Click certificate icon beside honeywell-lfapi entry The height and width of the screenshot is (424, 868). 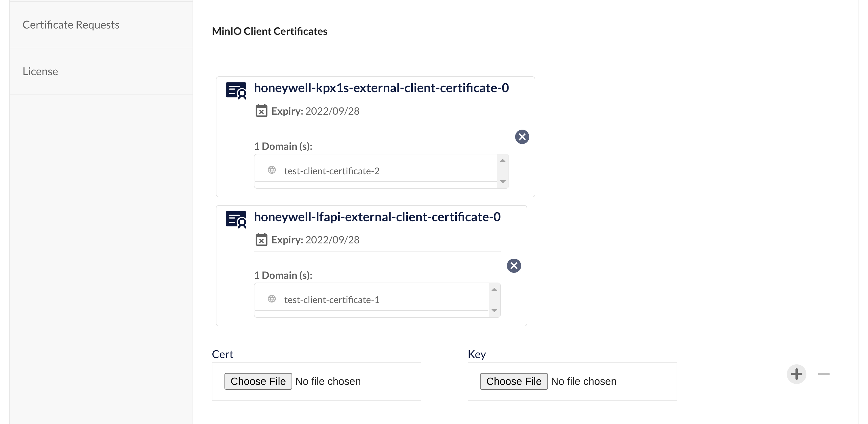(236, 219)
